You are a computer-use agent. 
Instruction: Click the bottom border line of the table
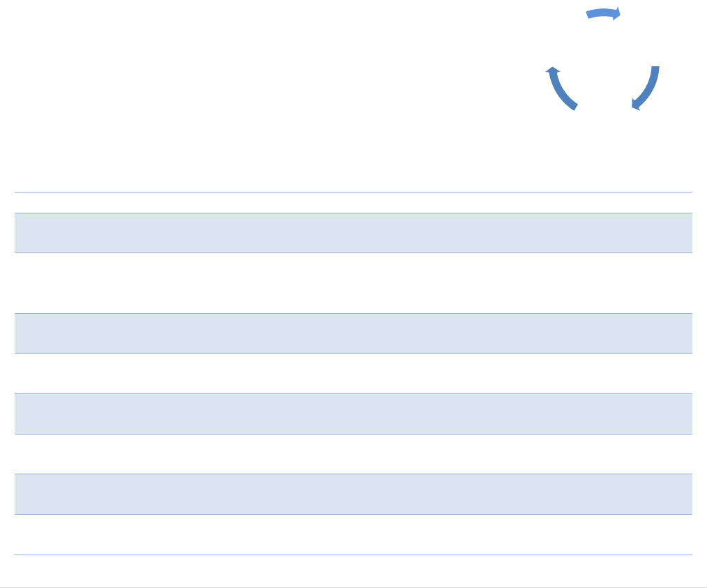[353, 555]
